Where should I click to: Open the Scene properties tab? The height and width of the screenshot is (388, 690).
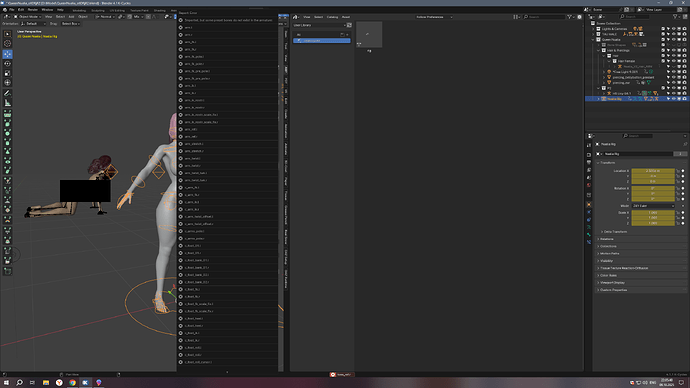click(x=589, y=177)
